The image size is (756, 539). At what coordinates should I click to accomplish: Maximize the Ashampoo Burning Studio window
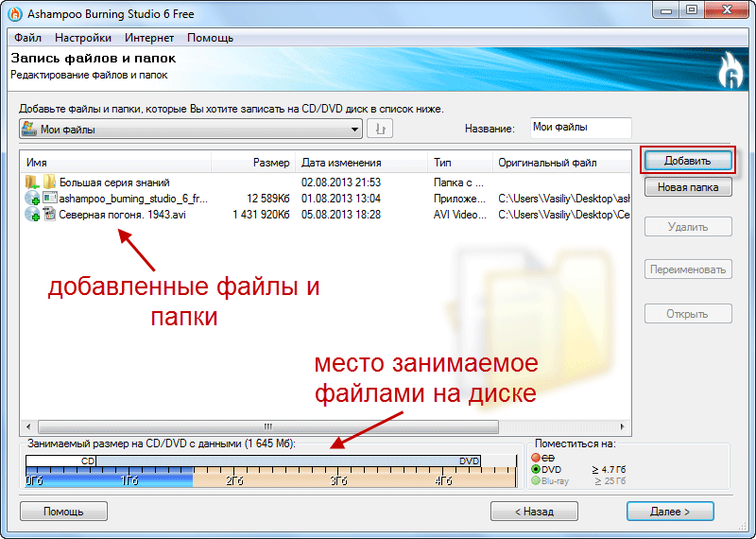tap(692, 9)
